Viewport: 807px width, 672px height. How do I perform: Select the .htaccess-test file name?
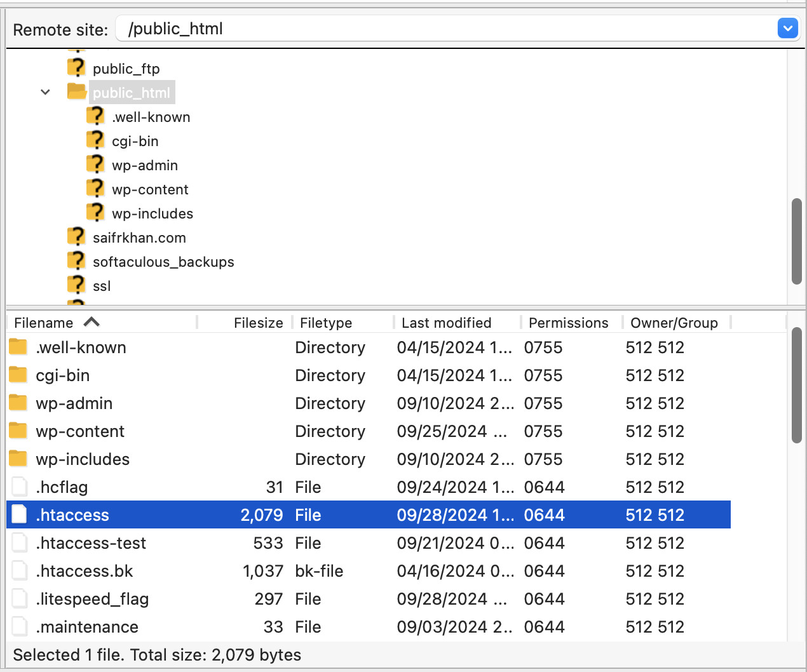pos(91,543)
